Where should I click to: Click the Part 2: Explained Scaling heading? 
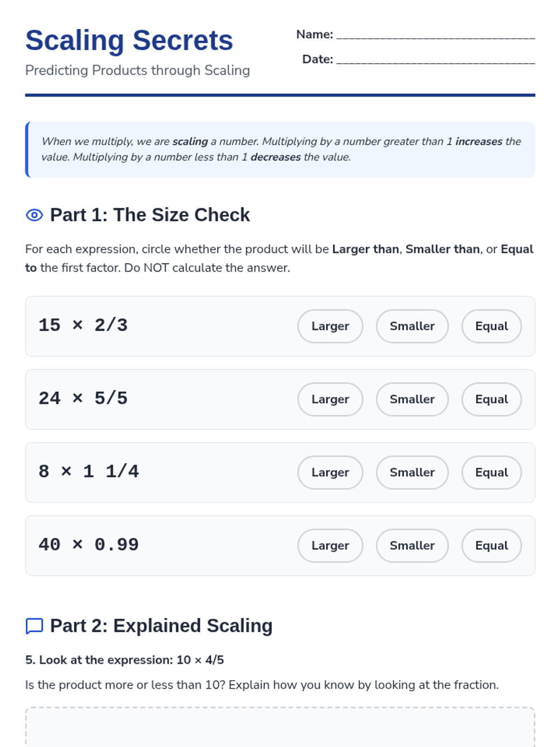click(x=161, y=626)
